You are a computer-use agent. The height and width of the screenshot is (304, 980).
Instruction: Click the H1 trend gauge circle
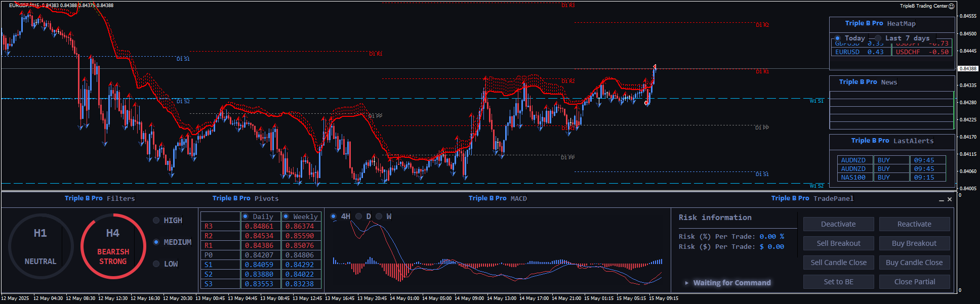40,246
